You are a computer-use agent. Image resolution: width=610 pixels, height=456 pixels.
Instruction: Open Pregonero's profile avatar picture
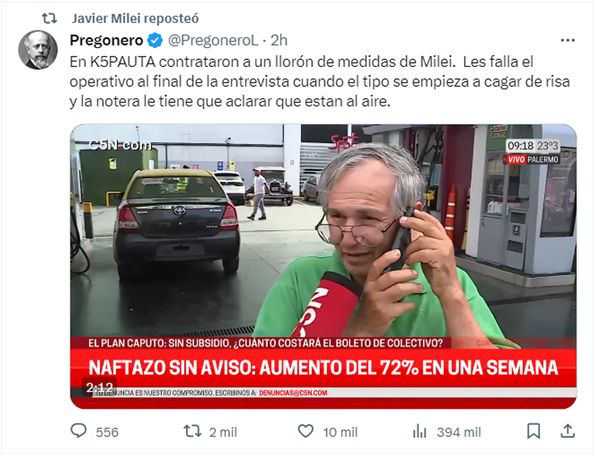coord(38,50)
